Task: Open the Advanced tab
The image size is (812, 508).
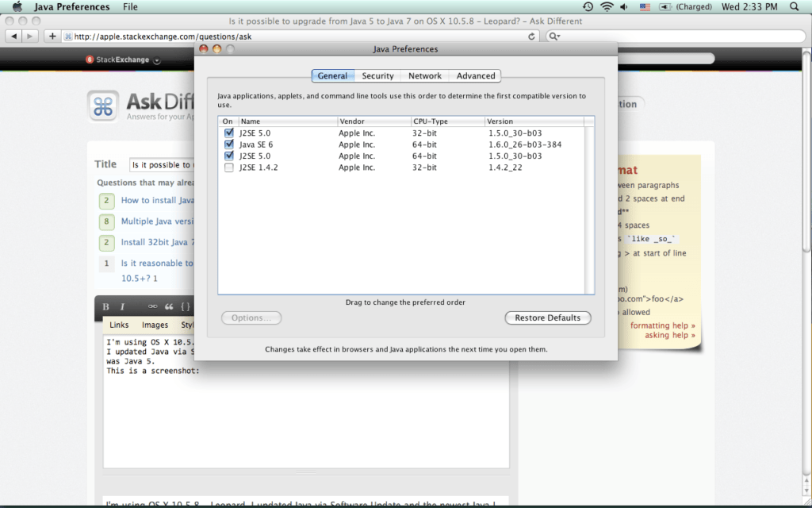Action: (476, 76)
